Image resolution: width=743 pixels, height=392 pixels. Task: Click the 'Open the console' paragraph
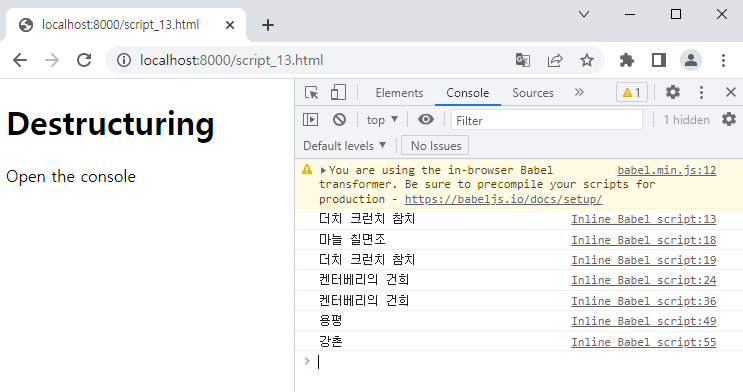tap(71, 176)
